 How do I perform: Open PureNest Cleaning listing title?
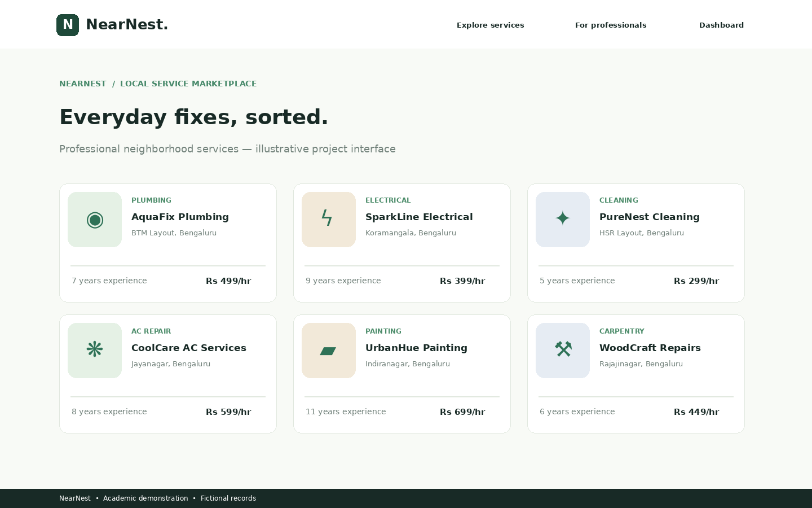650,217
